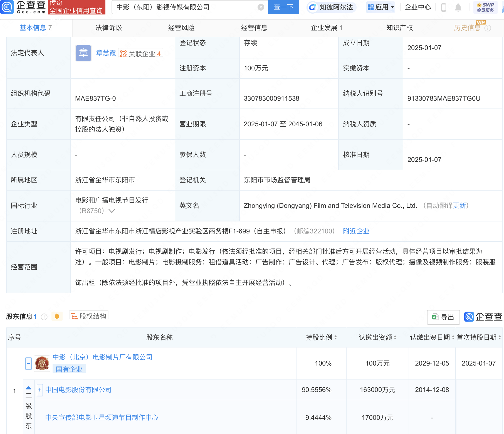This screenshot has width=504, height=434.
Task: Open 企业中心 link
Action: pyautogui.click(x=417, y=7)
